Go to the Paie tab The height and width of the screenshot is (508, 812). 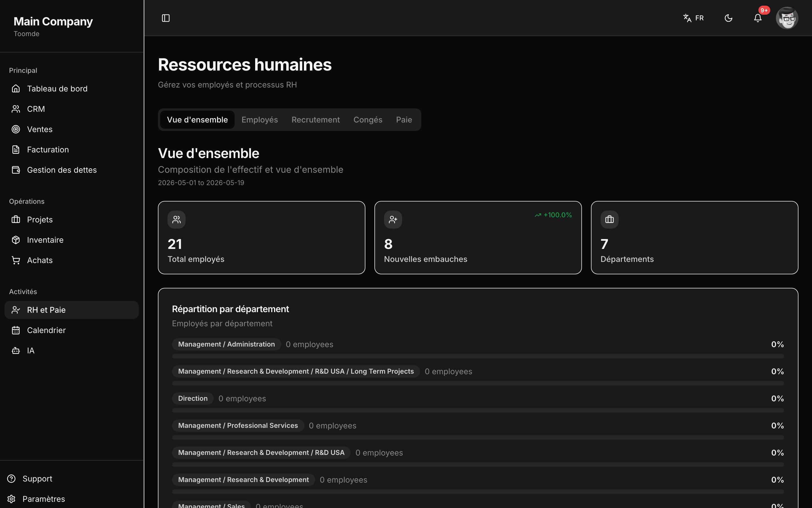404,120
